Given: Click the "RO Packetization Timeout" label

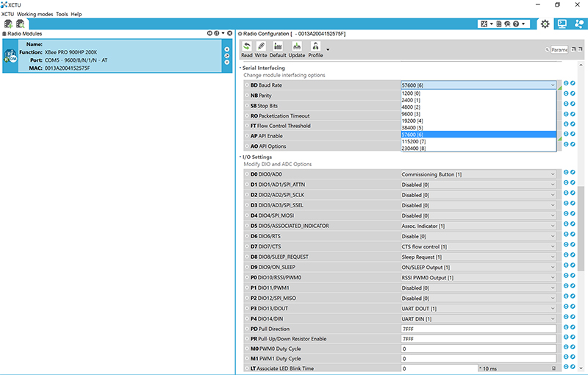Looking at the screenshot, I should 280,116.
